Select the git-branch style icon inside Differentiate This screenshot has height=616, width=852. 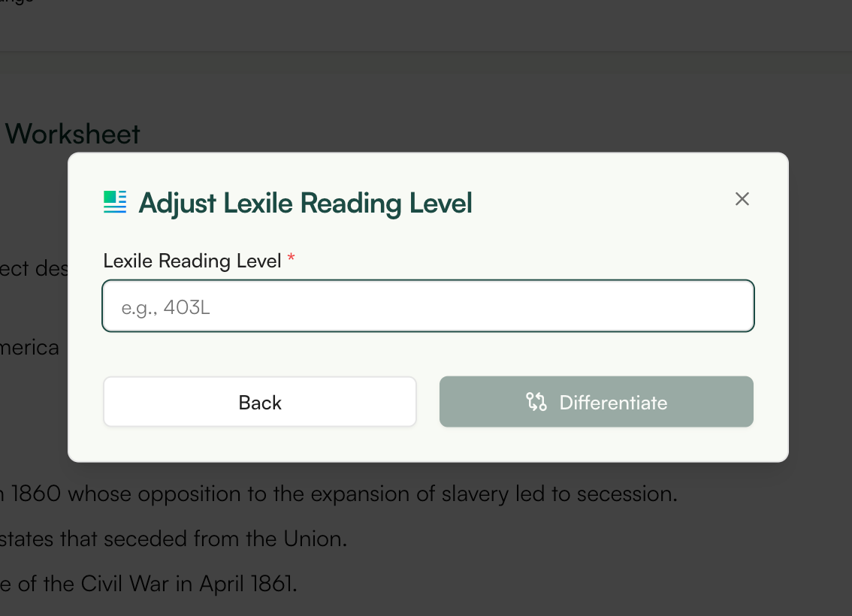pyautogui.click(x=537, y=402)
